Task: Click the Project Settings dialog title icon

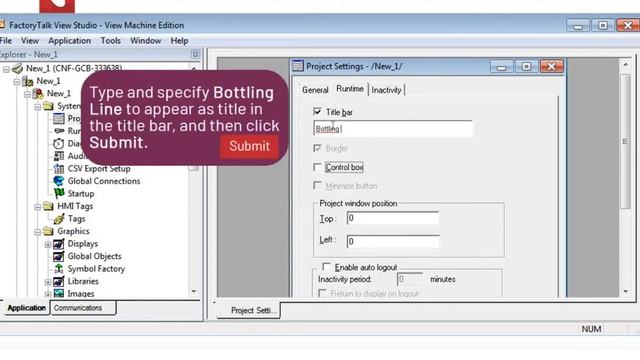Action: (298, 66)
